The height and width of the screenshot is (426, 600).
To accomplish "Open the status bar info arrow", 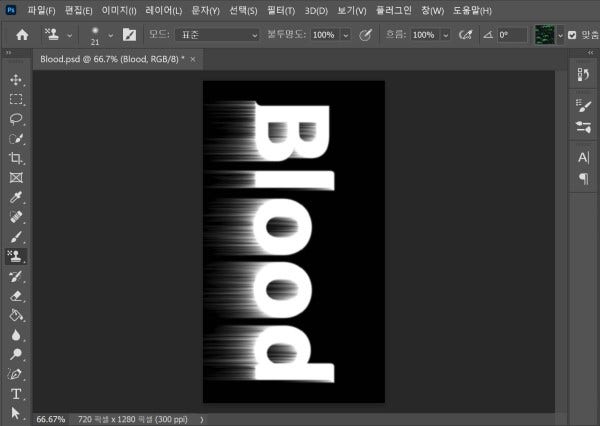I will coord(202,420).
